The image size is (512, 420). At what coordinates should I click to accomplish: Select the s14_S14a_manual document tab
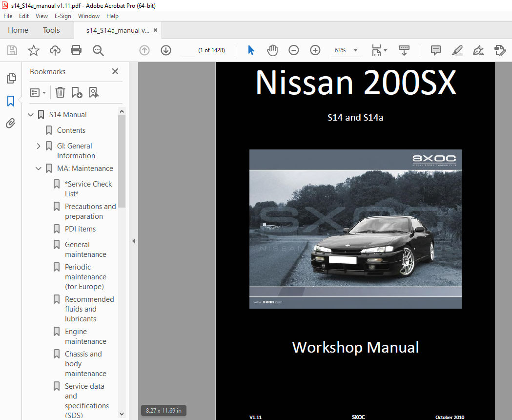pyautogui.click(x=118, y=30)
